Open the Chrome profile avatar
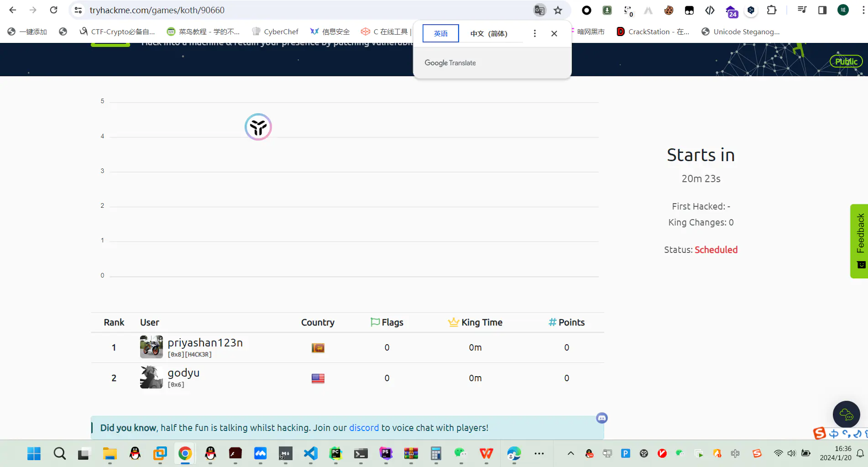868x467 pixels. tap(843, 10)
